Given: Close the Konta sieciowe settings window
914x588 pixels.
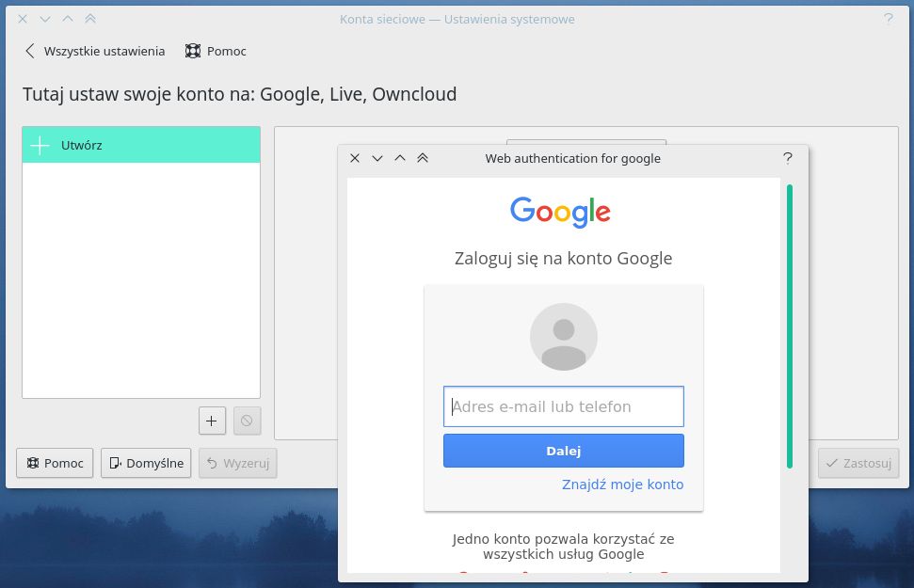Looking at the screenshot, I should coord(23,19).
